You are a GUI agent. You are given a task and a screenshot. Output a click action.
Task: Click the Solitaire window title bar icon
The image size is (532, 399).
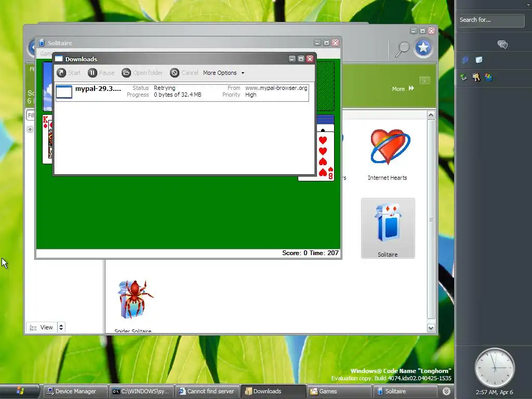[42, 43]
